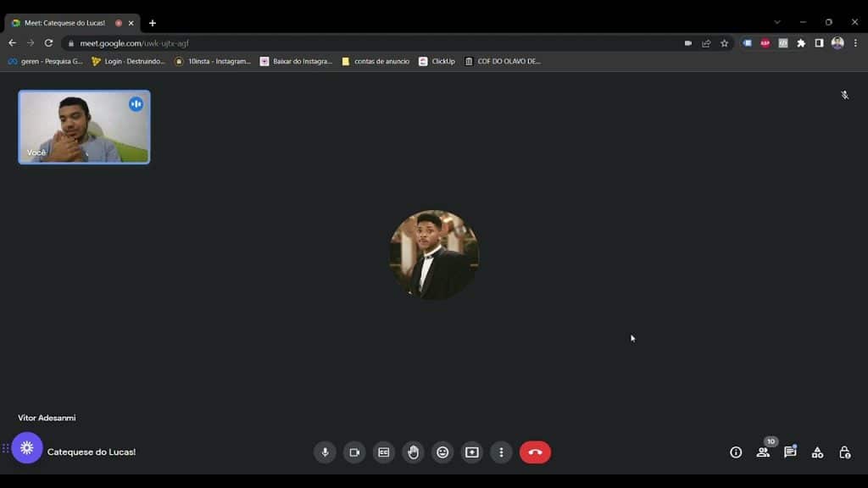Leave the call with the red button
Screen dimensions: 868x488
[x=535, y=452]
